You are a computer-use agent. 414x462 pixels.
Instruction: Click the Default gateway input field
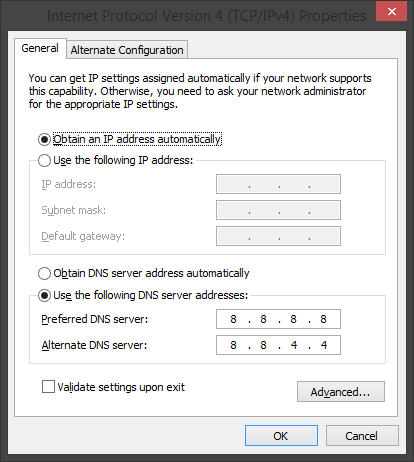[x=278, y=236]
